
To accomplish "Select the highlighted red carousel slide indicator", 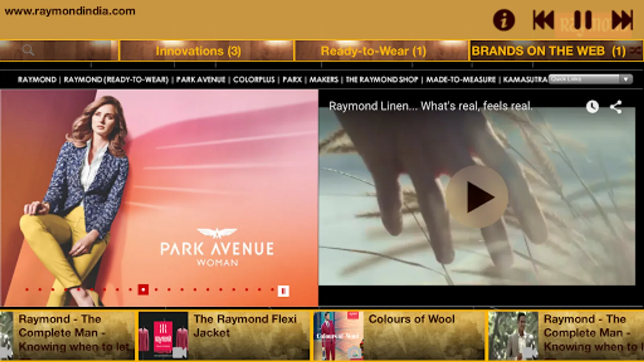I will [x=143, y=290].
